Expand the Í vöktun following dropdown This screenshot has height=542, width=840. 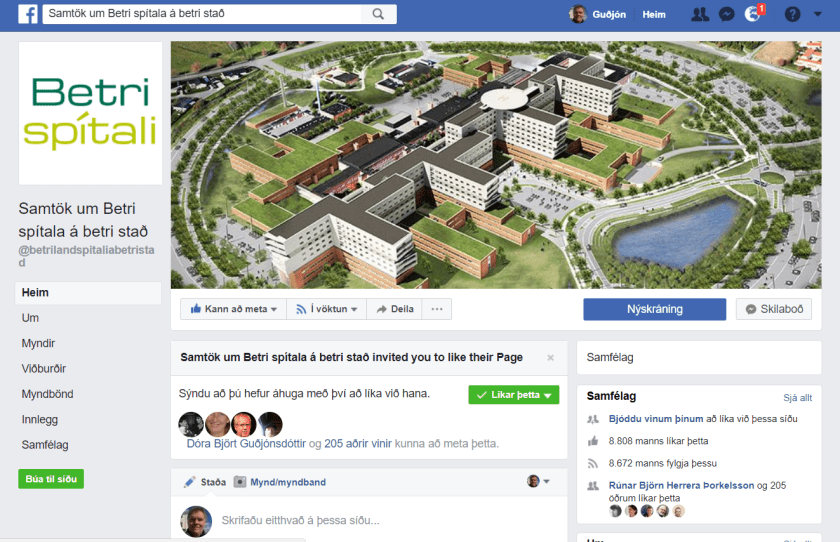[327, 309]
